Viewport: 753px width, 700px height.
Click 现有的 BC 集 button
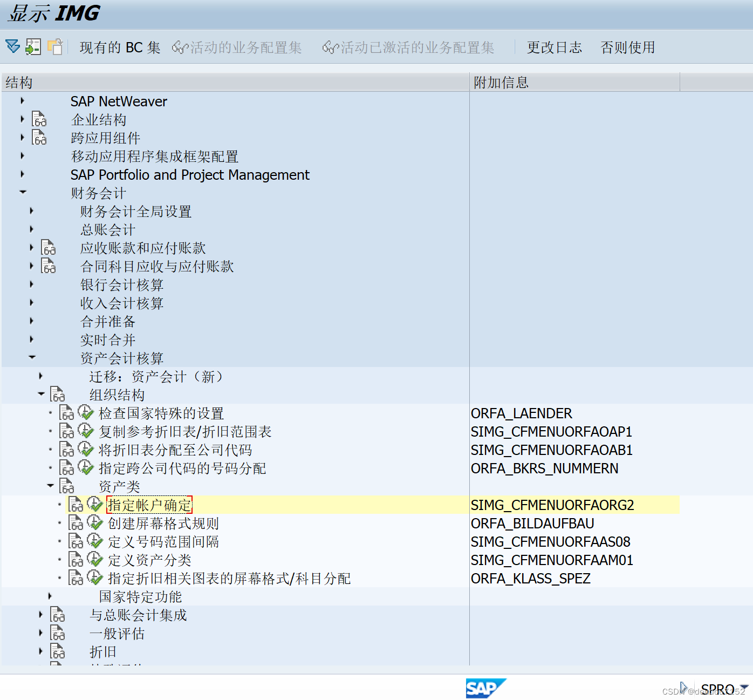(x=120, y=47)
